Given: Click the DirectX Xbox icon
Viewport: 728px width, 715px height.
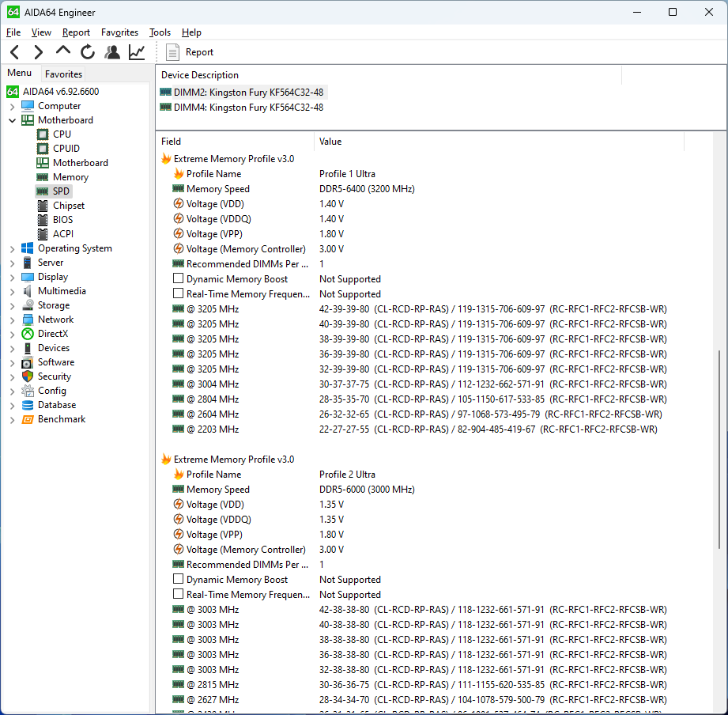Looking at the screenshot, I should point(28,334).
